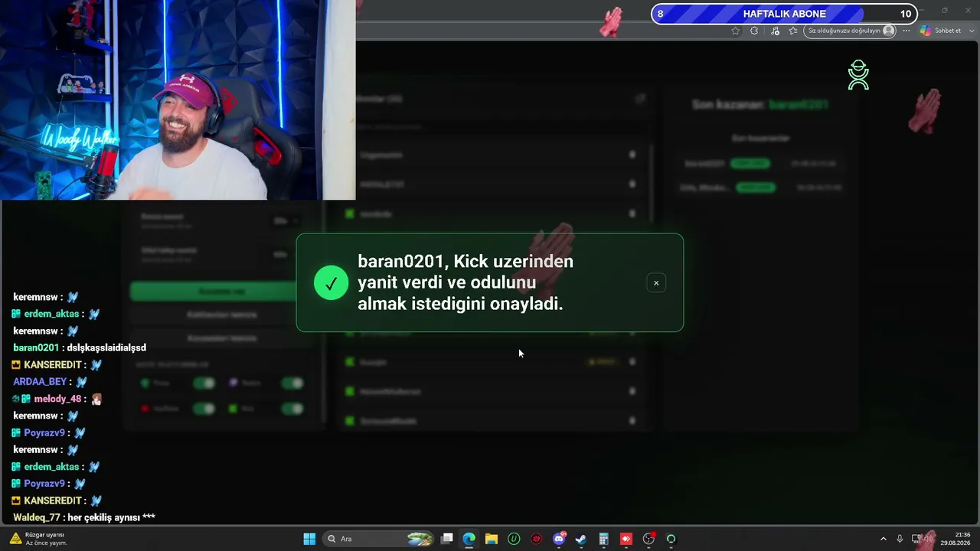This screenshot has width=980, height=551.
Task: Click the streamer webcam feed
Action: (x=178, y=99)
